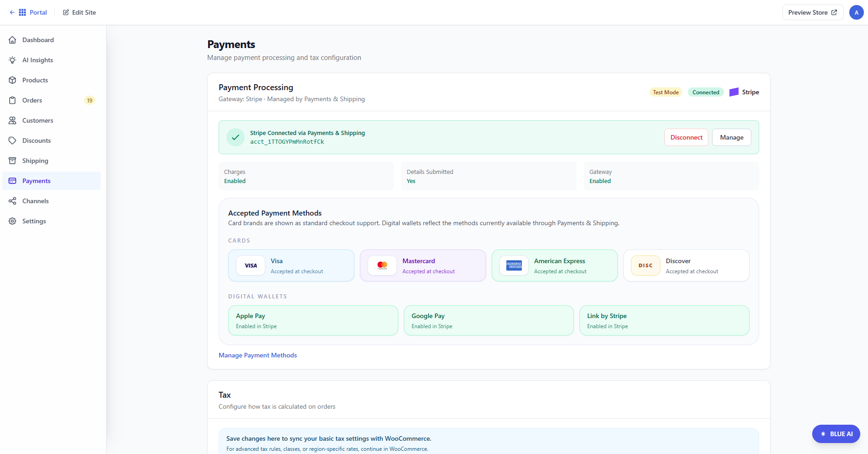
Task: Click the American Express logo
Action: point(514,265)
